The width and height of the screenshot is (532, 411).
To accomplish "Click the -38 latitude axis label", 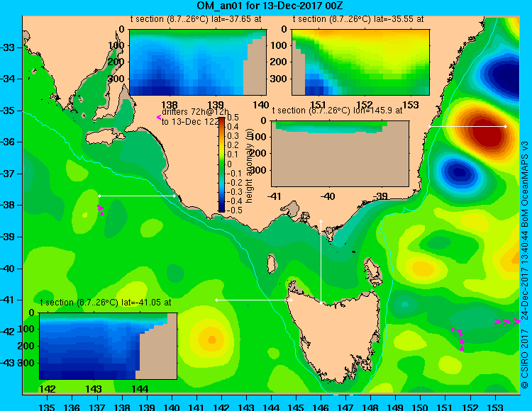I will click(x=8, y=205).
